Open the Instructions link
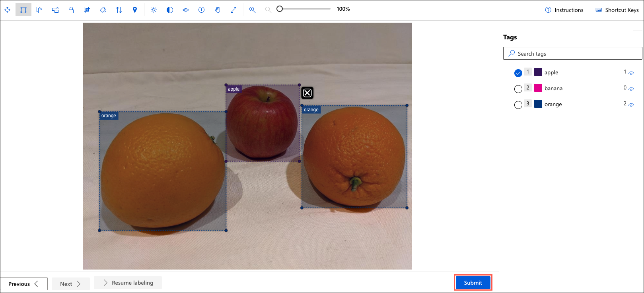The image size is (644, 293). tap(569, 10)
